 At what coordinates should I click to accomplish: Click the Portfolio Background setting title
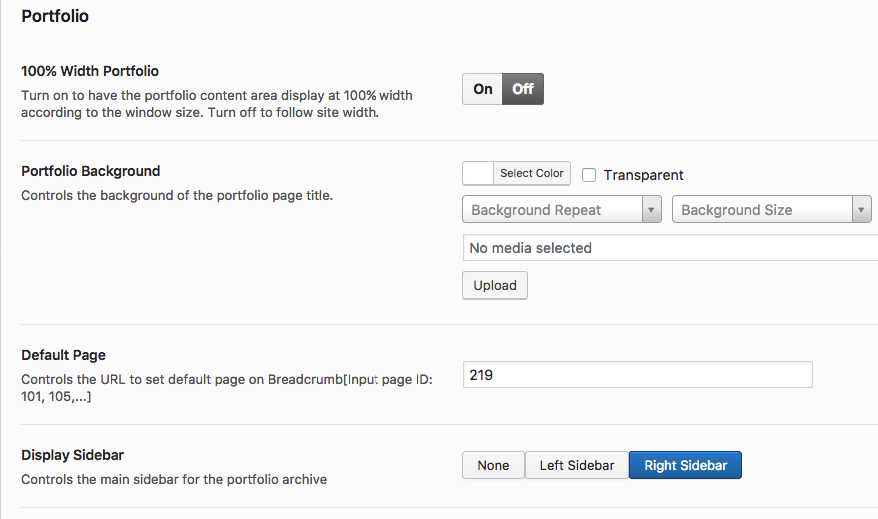point(91,171)
